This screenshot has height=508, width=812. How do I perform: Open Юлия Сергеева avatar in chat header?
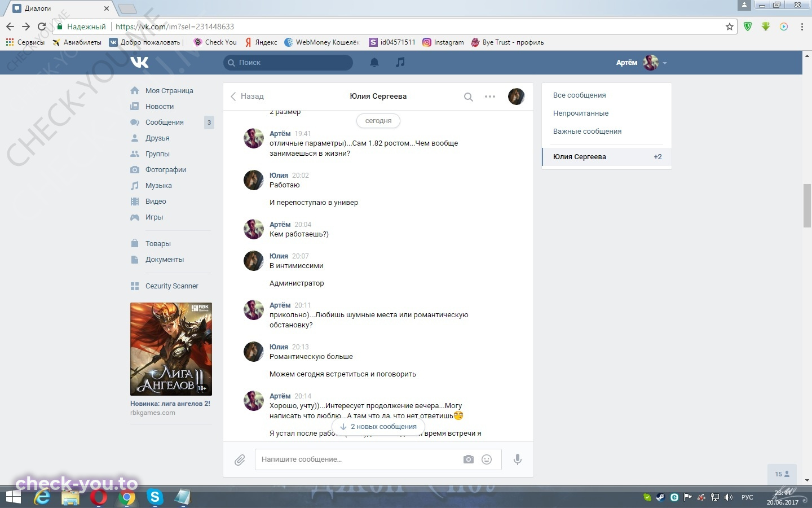(x=517, y=97)
